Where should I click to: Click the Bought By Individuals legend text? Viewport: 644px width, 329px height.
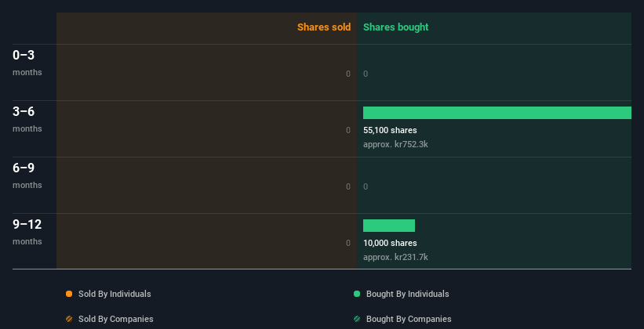click(x=407, y=294)
